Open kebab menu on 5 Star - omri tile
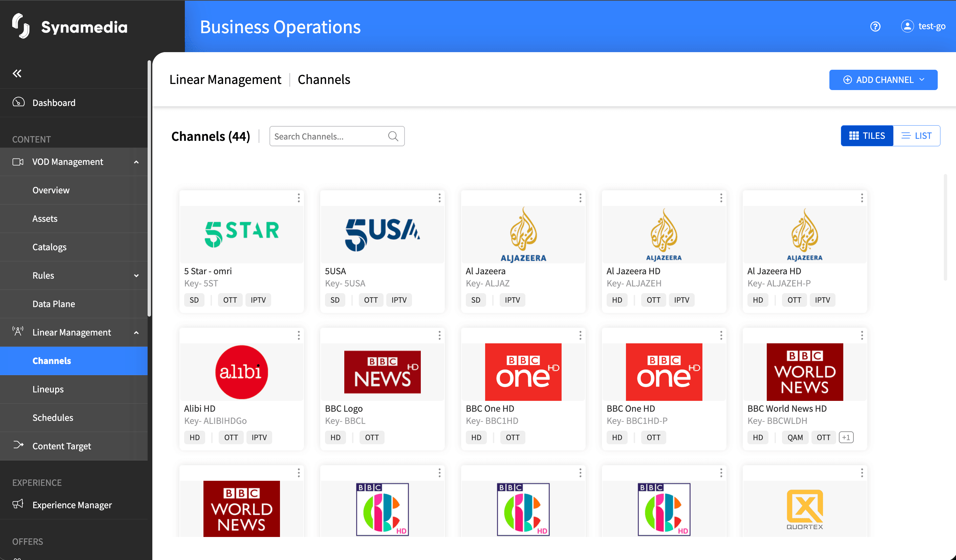 pos(299,198)
